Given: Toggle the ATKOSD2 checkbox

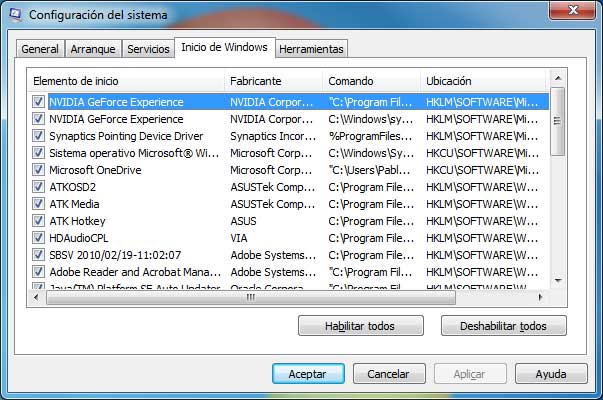Looking at the screenshot, I should [38, 187].
